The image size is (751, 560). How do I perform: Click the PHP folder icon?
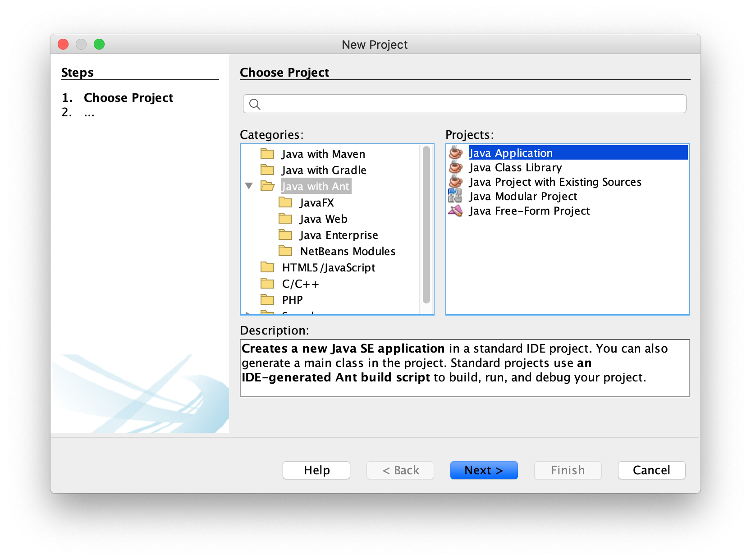[x=267, y=300]
